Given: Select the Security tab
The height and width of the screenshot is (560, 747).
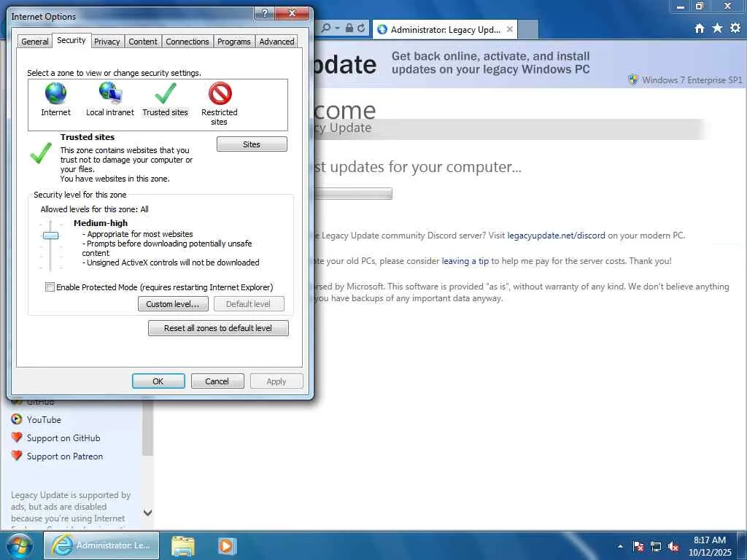Looking at the screenshot, I should [x=71, y=41].
